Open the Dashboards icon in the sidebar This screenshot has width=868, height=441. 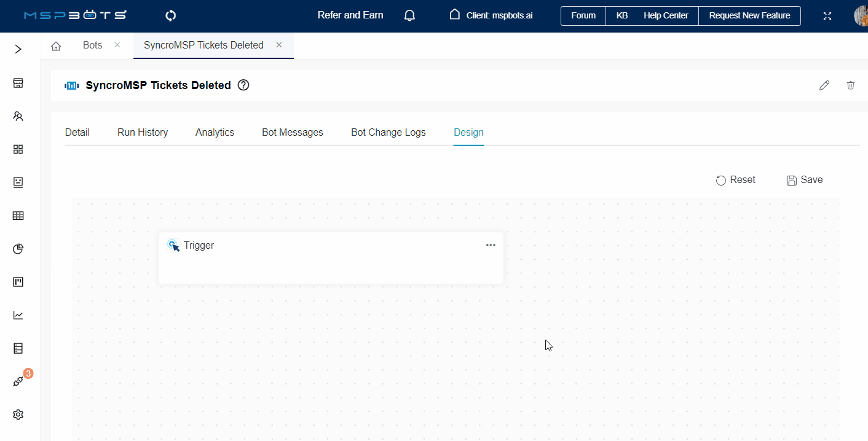(18, 82)
